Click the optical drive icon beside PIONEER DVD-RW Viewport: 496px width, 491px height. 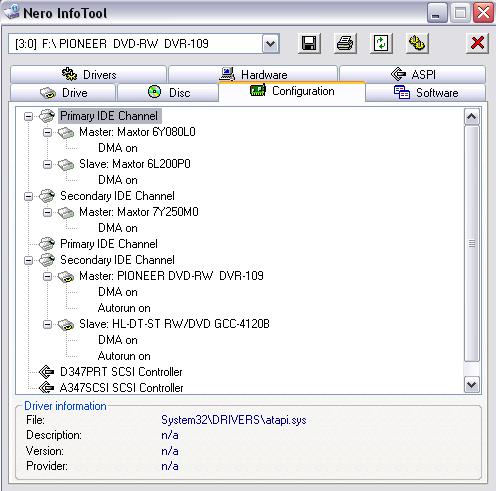[66, 277]
